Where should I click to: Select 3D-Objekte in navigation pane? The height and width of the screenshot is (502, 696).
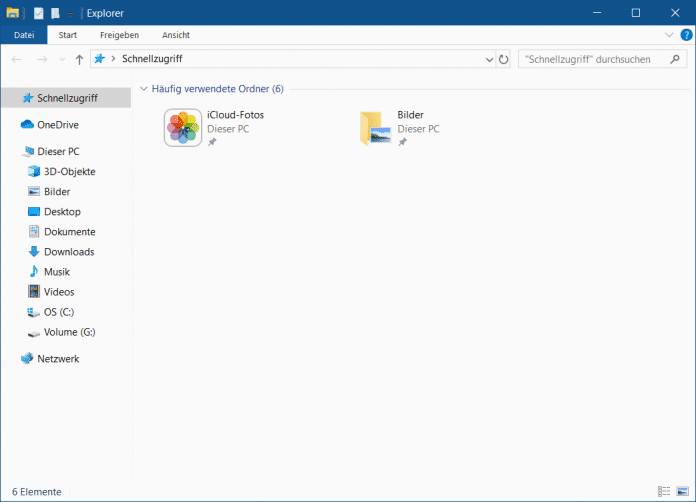point(69,172)
